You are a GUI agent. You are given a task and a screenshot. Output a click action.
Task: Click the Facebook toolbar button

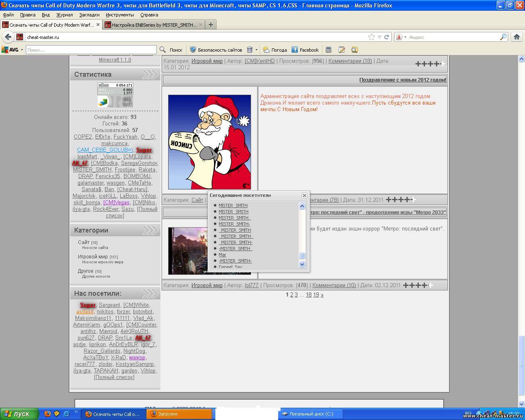click(305, 50)
